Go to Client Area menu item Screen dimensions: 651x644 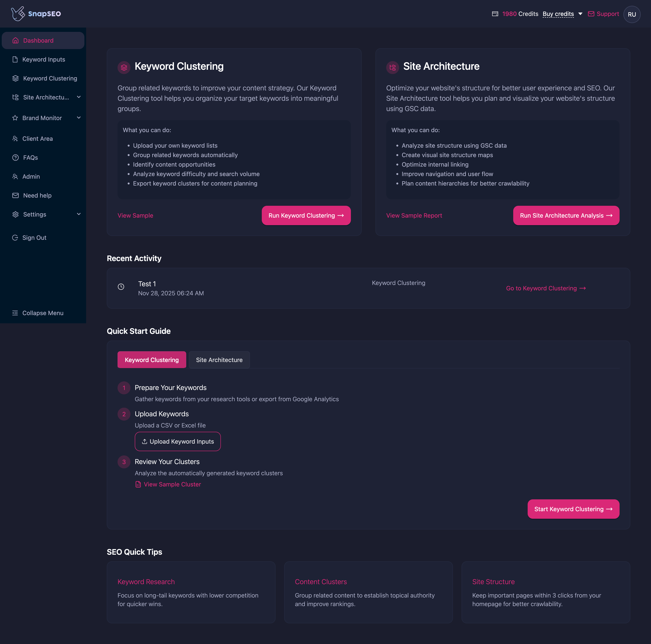pos(43,138)
